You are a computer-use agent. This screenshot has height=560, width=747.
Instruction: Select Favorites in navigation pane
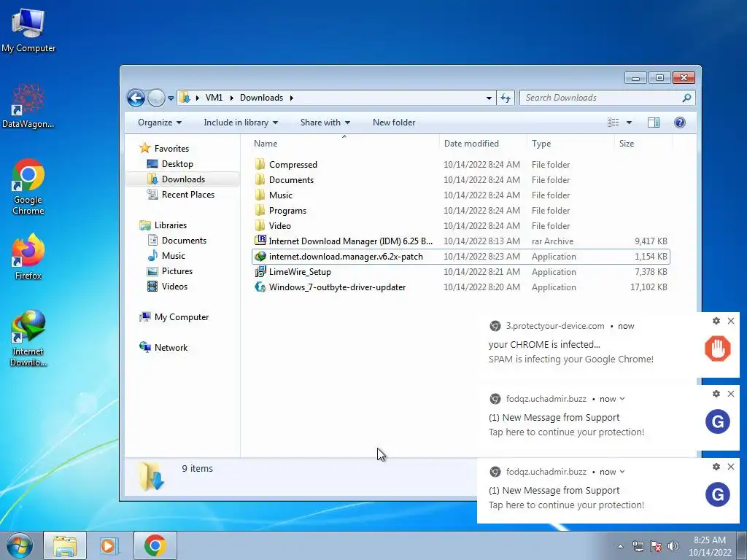click(x=171, y=149)
